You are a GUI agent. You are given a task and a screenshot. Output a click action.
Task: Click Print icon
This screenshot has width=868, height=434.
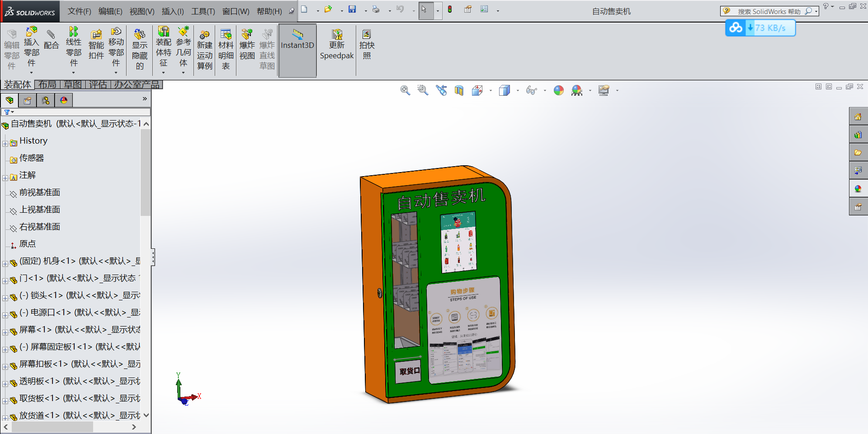(376, 9)
